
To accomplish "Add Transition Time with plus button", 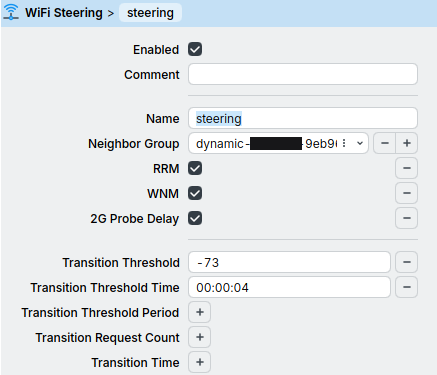I will (x=200, y=362).
